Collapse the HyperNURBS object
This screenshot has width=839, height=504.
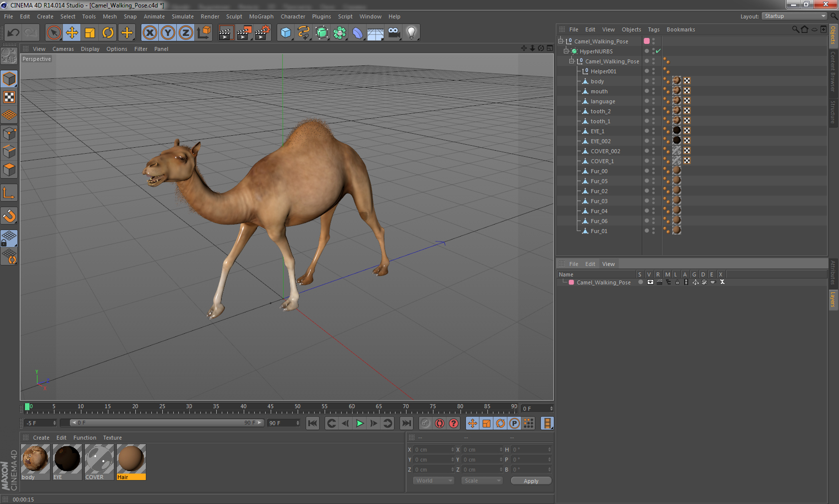(x=566, y=51)
